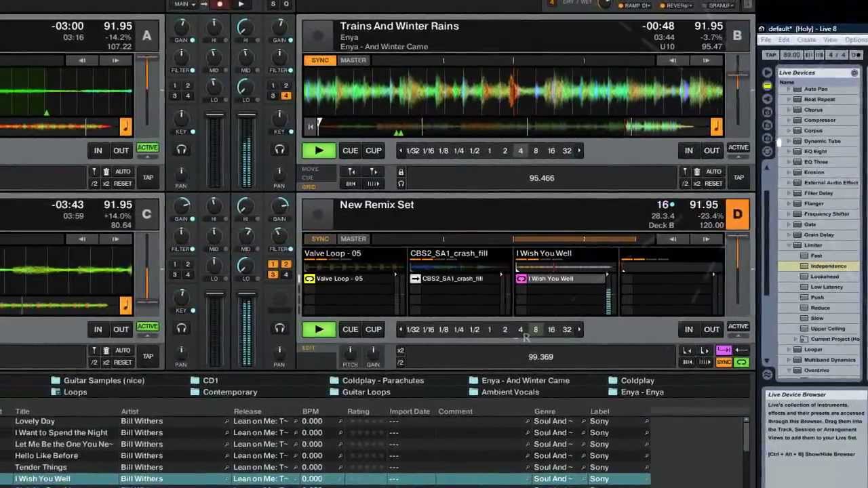Toggle Deck C loop ACTIVE button
Viewport: 868px width, 488px height.
coord(147,327)
